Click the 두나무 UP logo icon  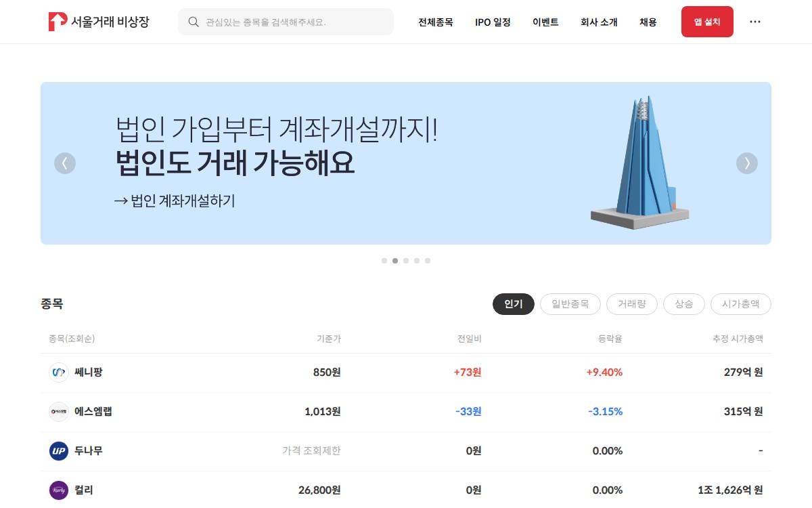59,450
